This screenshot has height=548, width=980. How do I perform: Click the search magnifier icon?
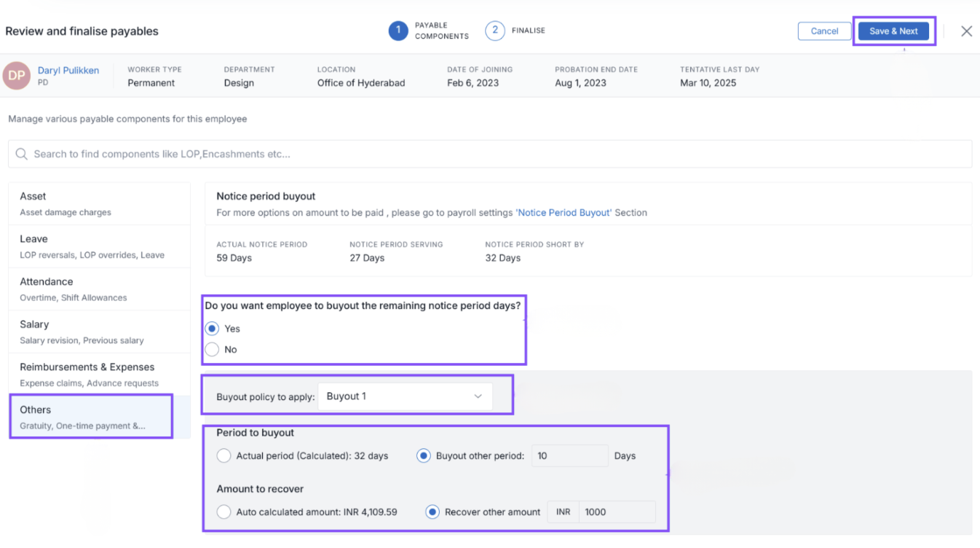[x=22, y=154]
